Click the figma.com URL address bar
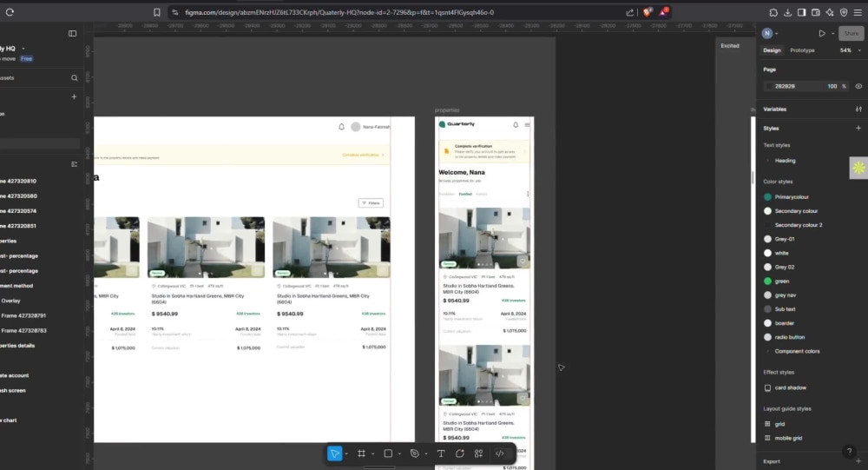Screen dimensions: 868x470 coord(339,12)
